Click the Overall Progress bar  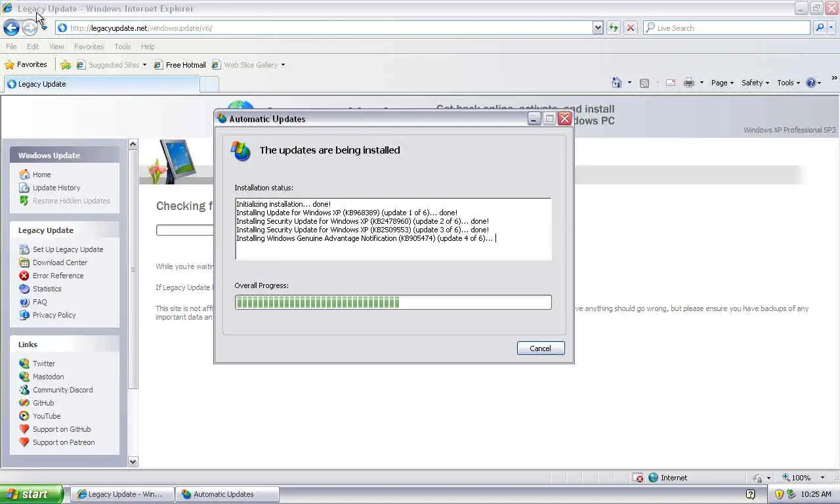point(393,302)
